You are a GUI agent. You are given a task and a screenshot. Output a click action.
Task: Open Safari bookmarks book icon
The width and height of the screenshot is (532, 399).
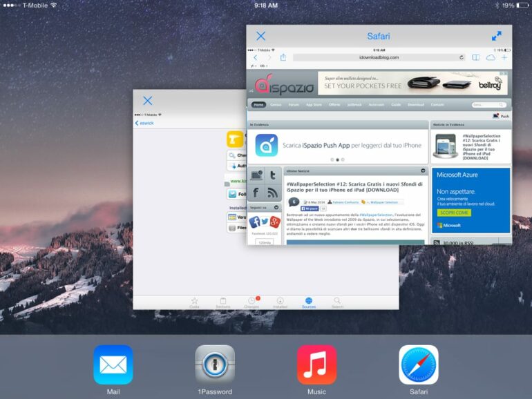[475, 57]
